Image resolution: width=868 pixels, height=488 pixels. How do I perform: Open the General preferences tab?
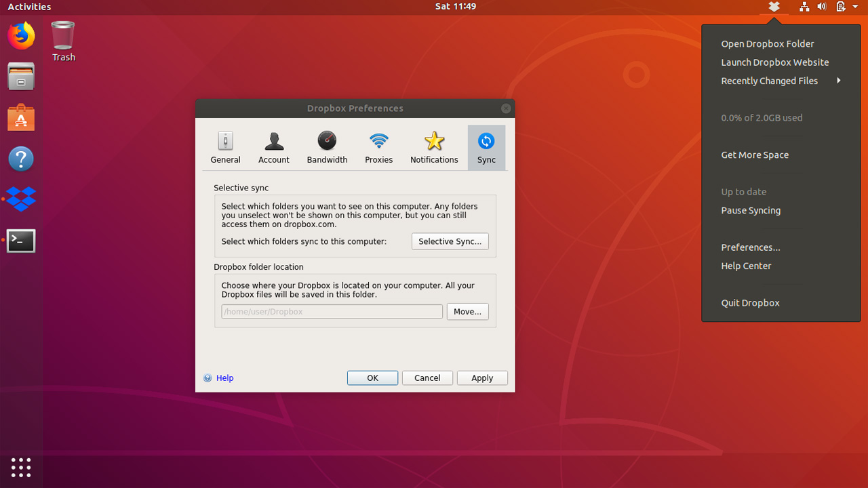(225, 148)
